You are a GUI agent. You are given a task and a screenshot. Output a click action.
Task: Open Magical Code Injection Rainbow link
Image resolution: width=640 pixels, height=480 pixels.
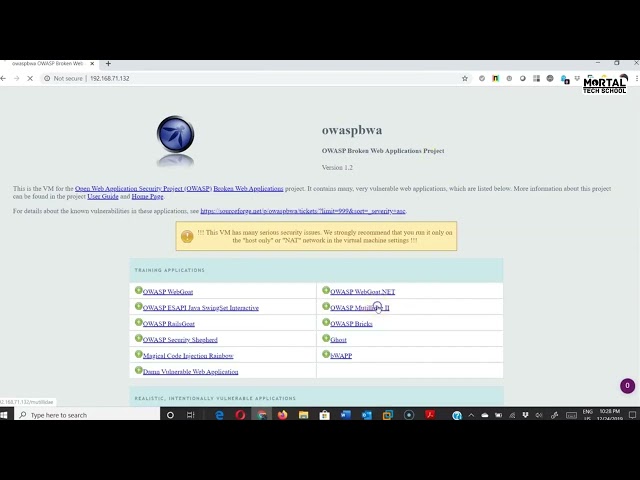point(188,356)
